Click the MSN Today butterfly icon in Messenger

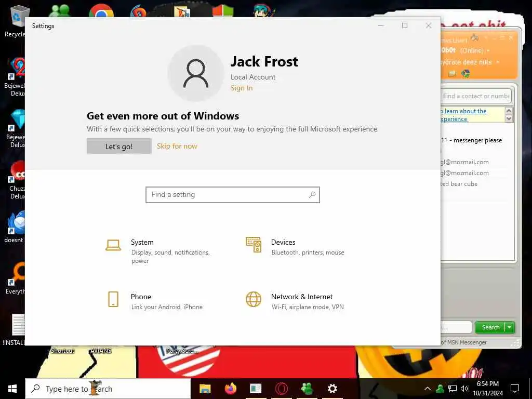click(x=466, y=74)
